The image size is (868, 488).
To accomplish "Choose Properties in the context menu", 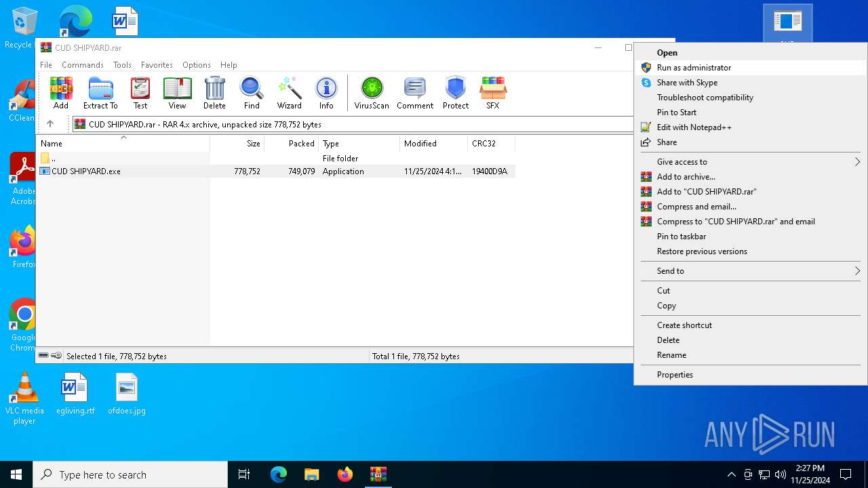I will click(x=751, y=374).
